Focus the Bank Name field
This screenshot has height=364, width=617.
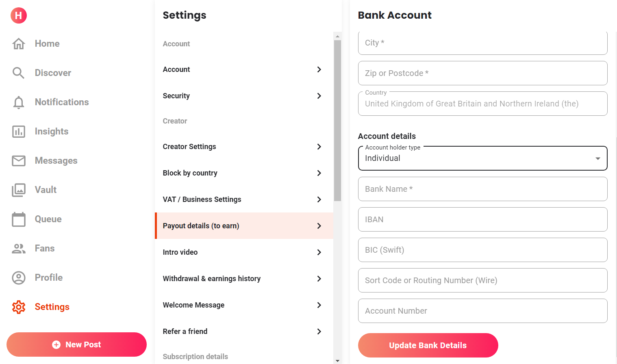(482, 189)
